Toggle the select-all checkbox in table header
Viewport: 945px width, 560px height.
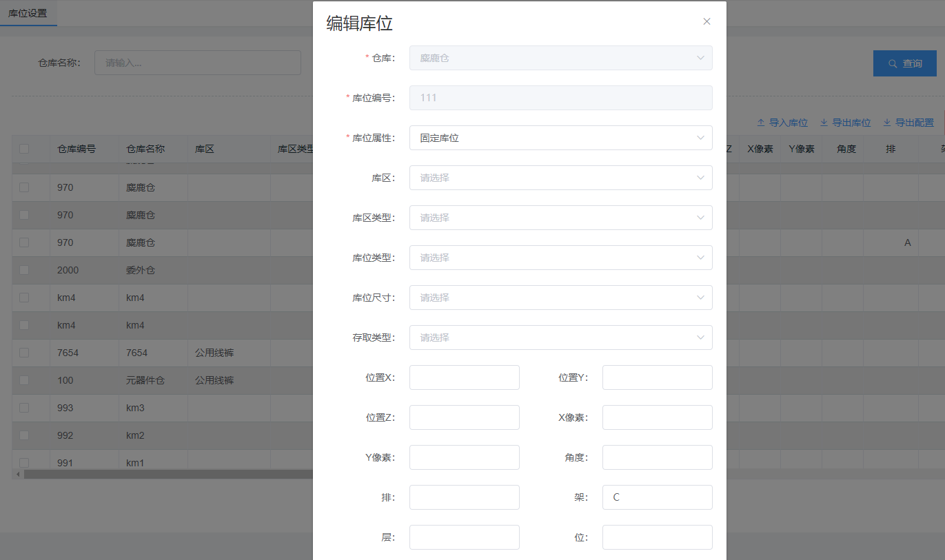click(24, 149)
